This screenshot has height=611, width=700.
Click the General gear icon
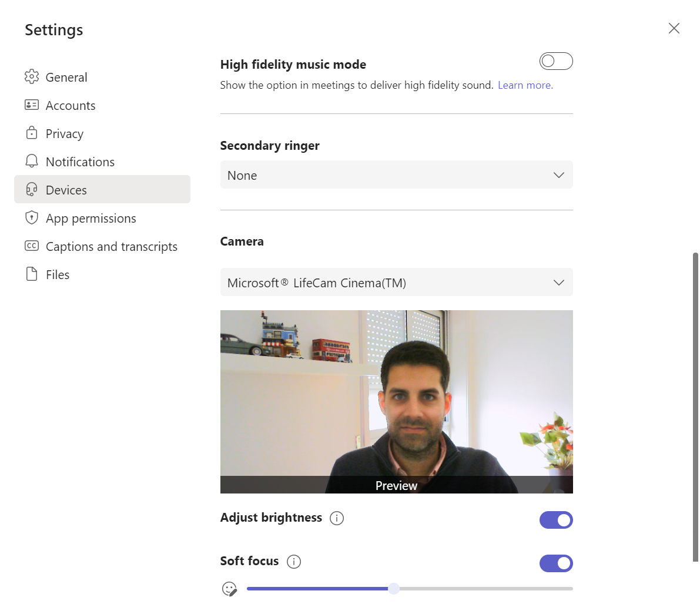point(32,77)
